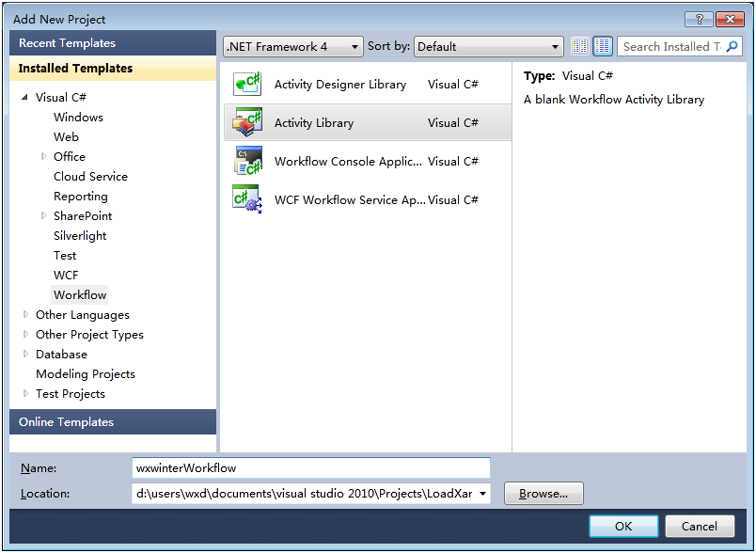Expand the Database tree node
The image size is (756, 553).
coord(26,354)
